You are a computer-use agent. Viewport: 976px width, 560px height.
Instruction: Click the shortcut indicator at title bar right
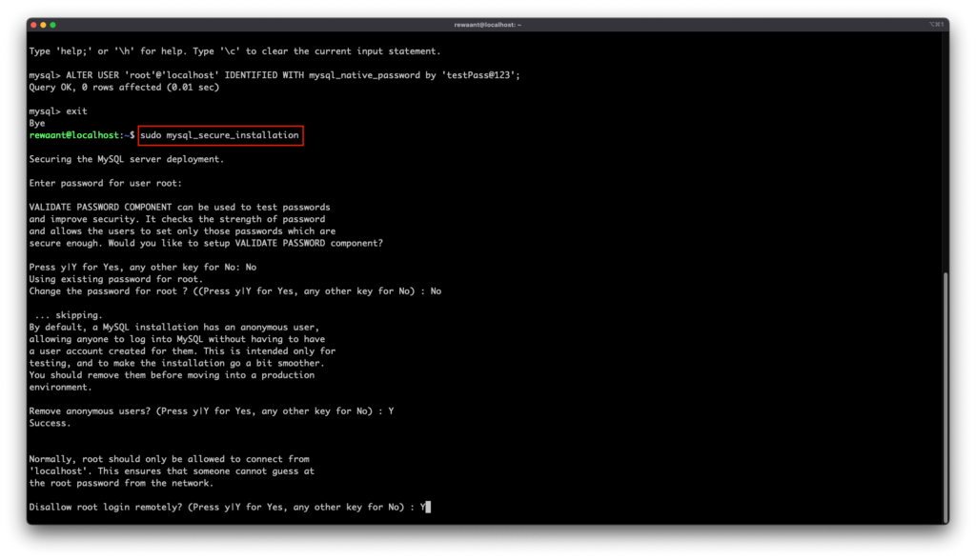pos(936,25)
